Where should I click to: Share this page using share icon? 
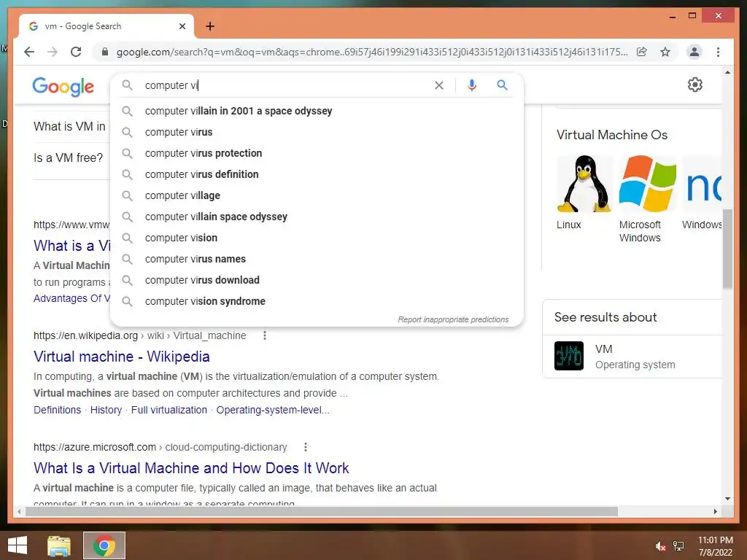tap(642, 52)
